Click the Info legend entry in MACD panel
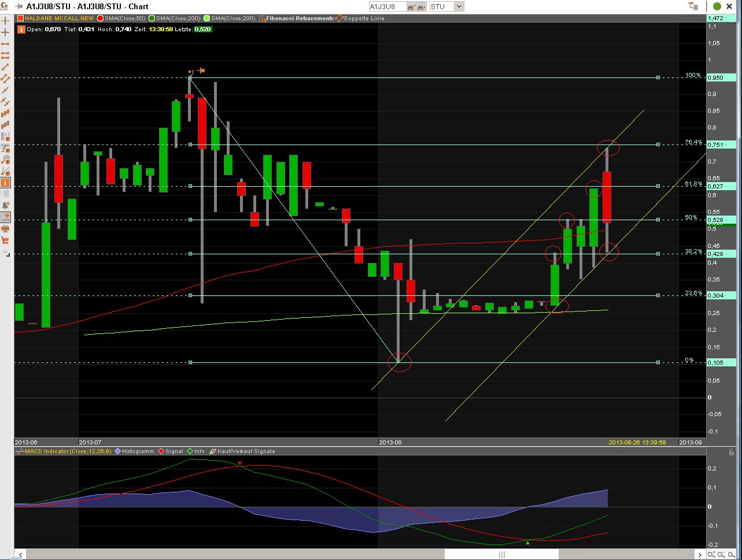This screenshot has height=560, width=742. click(195, 451)
